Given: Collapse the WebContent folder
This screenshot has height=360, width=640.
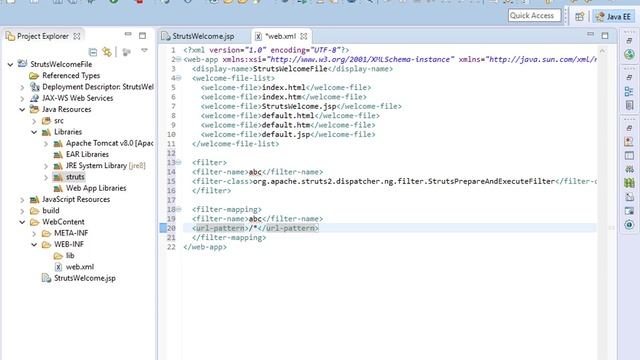Looking at the screenshot, I should pyautogui.click(x=22, y=222).
